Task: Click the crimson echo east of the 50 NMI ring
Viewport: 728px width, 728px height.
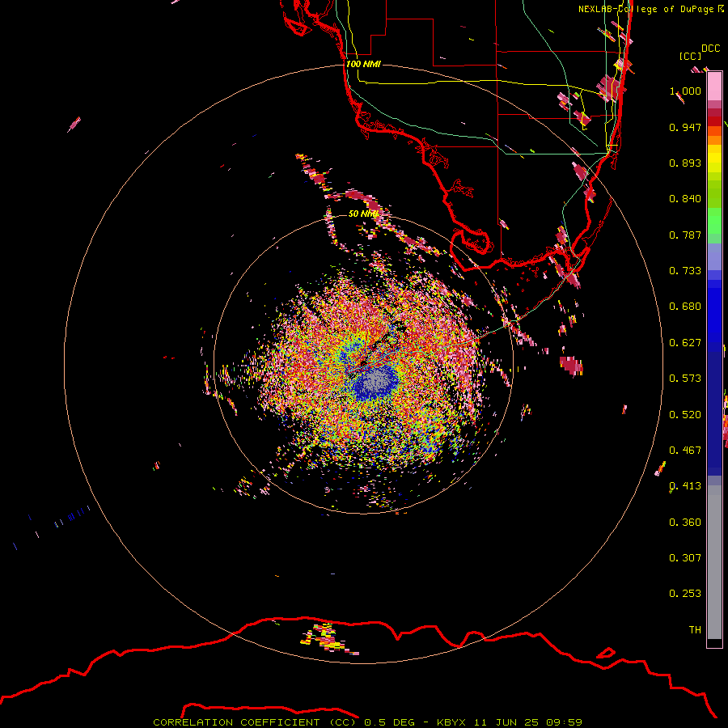Action: tap(571, 365)
